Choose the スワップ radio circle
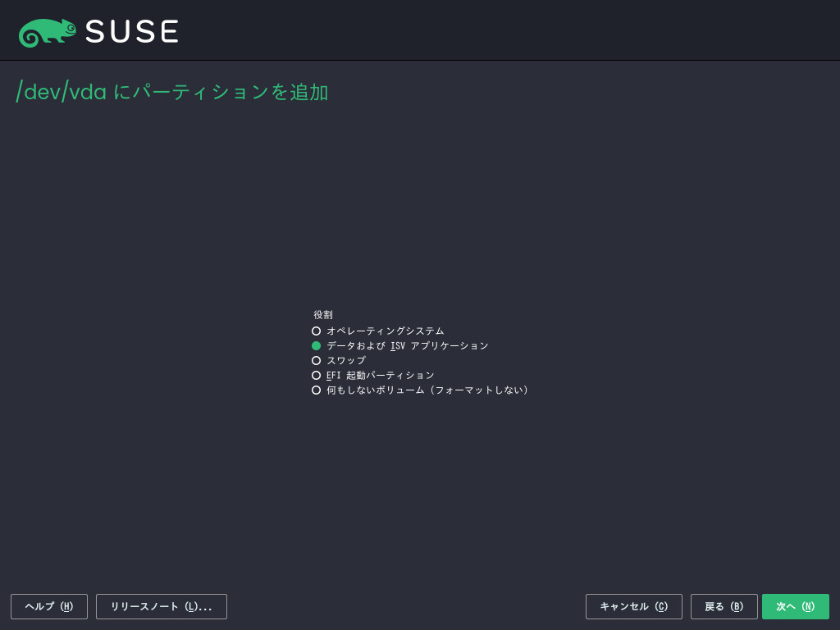 (x=316, y=361)
